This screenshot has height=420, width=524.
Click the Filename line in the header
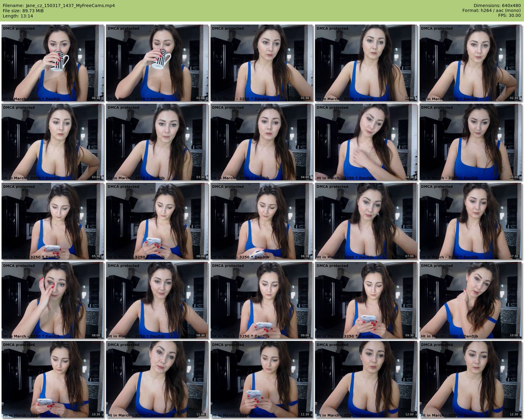pyautogui.click(x=59, y=6)
